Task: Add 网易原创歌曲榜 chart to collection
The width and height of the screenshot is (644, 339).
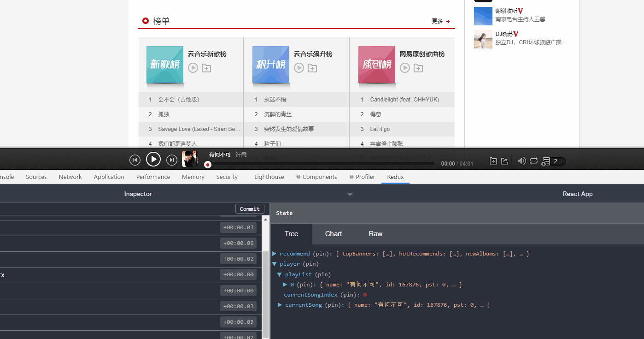Action: 418,68
